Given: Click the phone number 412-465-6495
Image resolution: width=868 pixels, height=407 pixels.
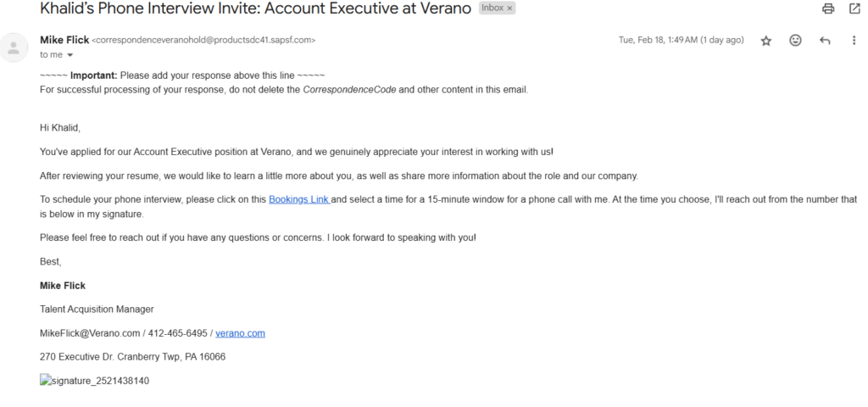Looking at the screenshot, I should pyautogui.click(x=178, y=333).
